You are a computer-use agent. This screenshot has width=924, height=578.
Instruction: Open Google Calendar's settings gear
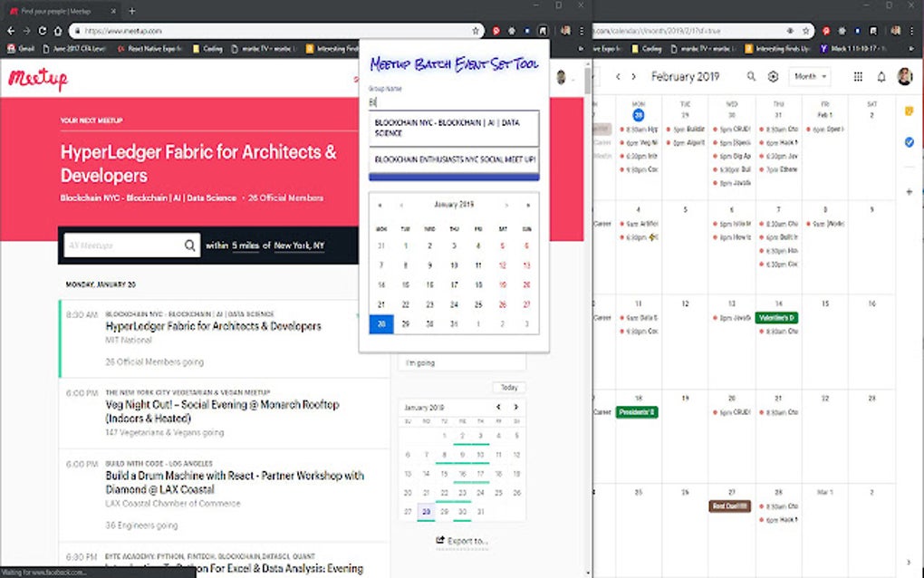[x=773, y=77]
